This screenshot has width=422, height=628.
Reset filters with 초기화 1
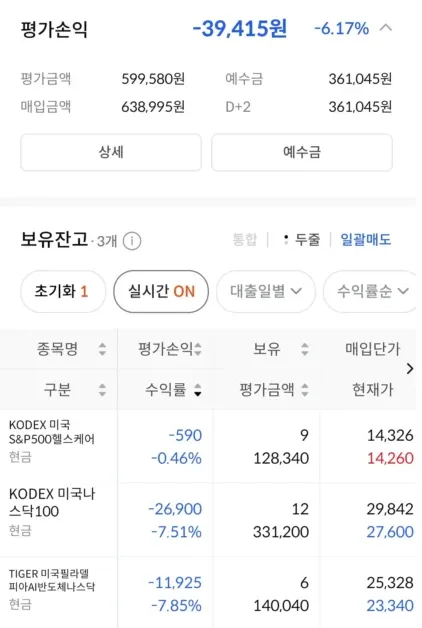coord(63,292)
